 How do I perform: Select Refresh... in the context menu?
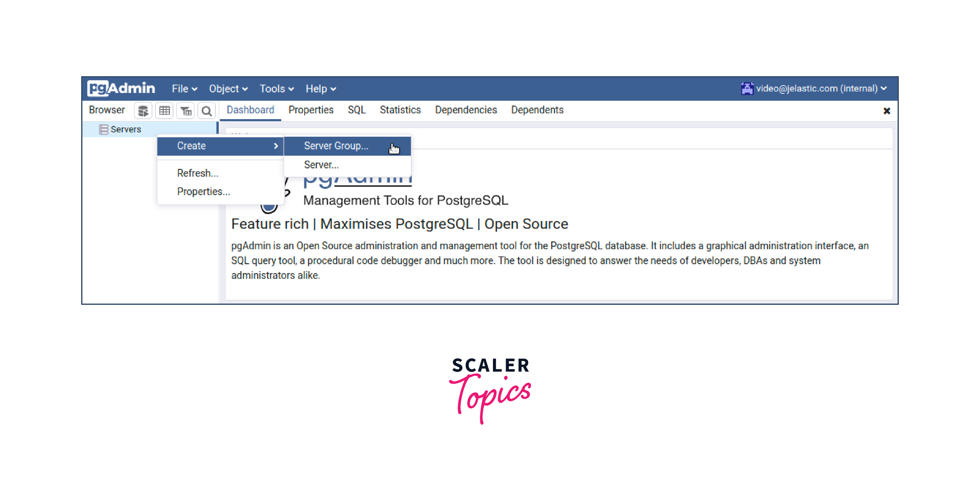197,173
